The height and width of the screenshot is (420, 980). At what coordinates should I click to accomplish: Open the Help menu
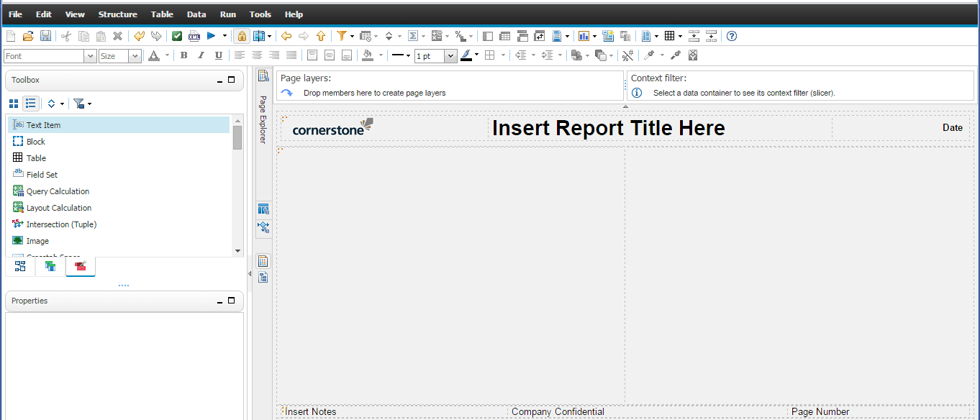[294, 14]
